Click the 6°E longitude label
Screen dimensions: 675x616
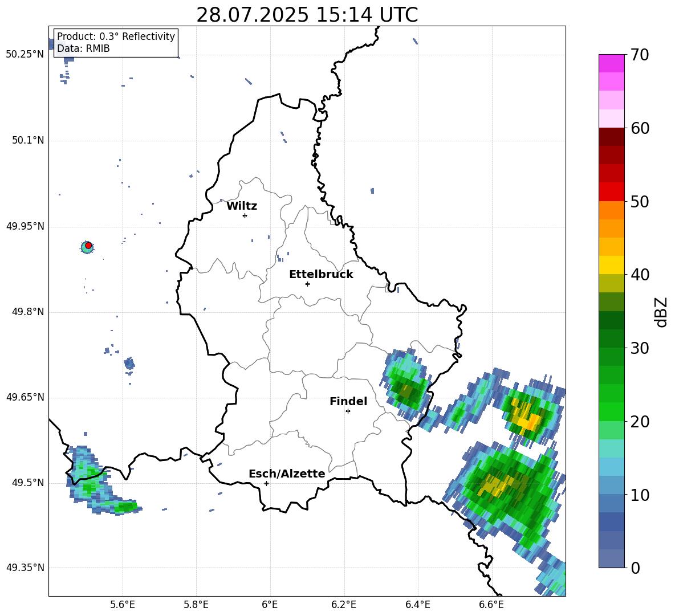270,605
